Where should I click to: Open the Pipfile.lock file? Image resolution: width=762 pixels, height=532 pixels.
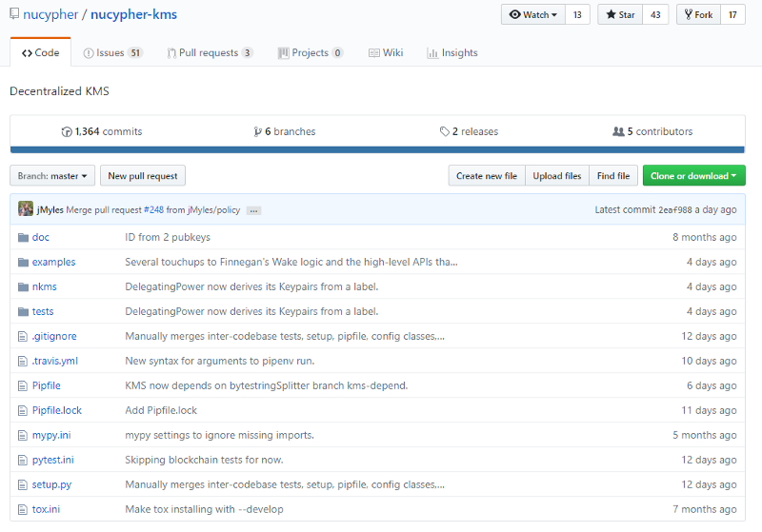pyautogui.click(x=57, y=410)
